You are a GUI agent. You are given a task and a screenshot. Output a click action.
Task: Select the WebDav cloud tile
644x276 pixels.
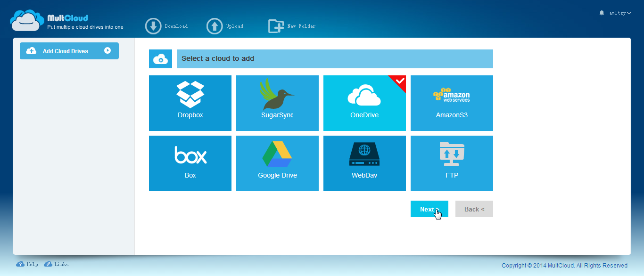tap(364, 163)
